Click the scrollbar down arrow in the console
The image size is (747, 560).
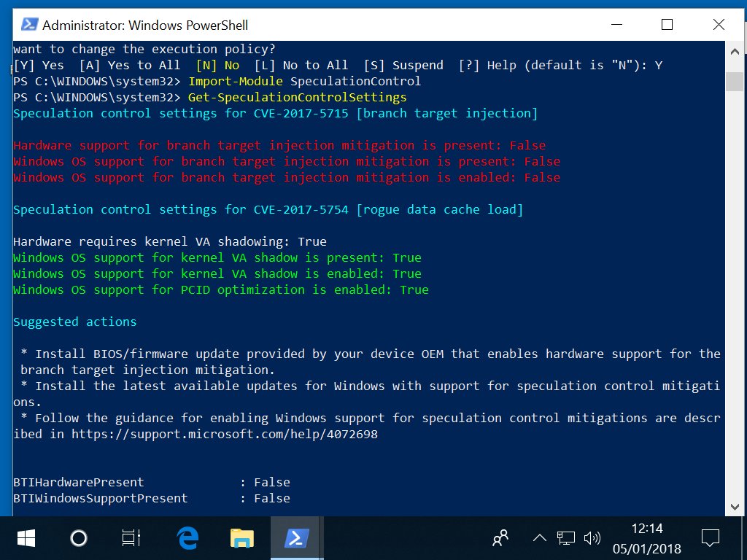(x=734, y=506)
